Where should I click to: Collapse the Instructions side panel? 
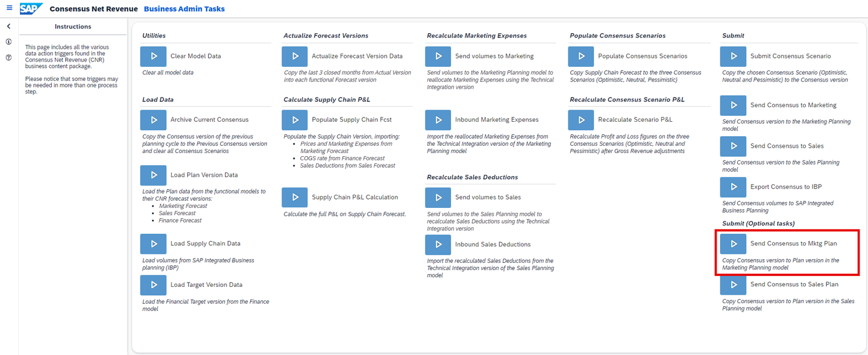pos(8,27)
